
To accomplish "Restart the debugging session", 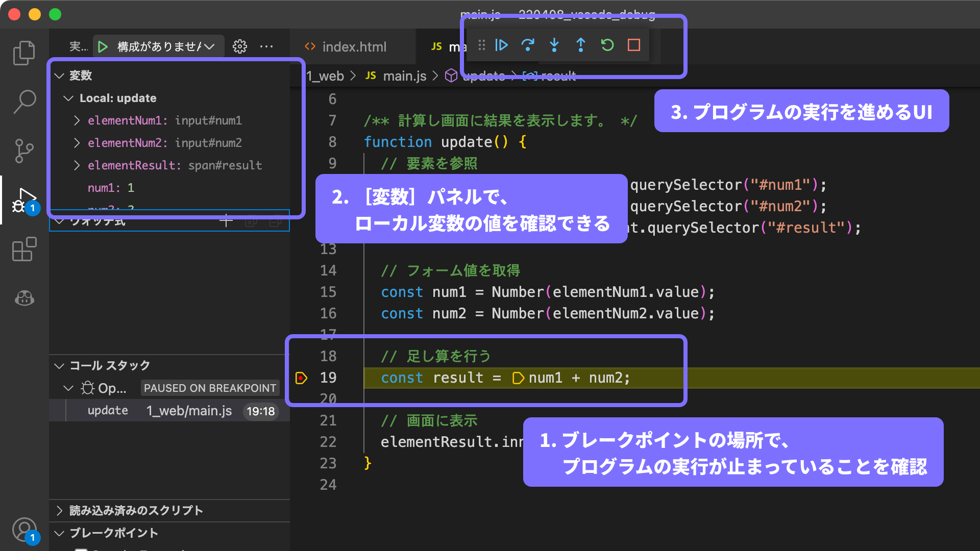I will 607,45.
